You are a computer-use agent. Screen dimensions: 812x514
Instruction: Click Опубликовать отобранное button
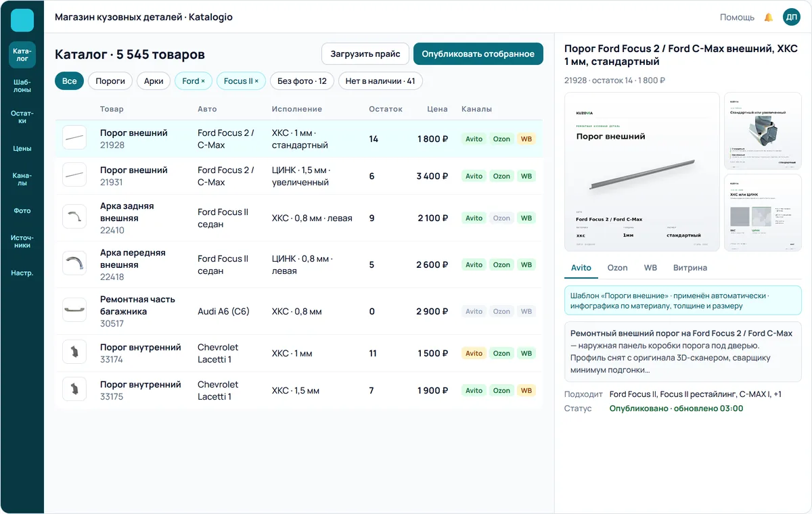pyautogui.click(x=478, y=54)
